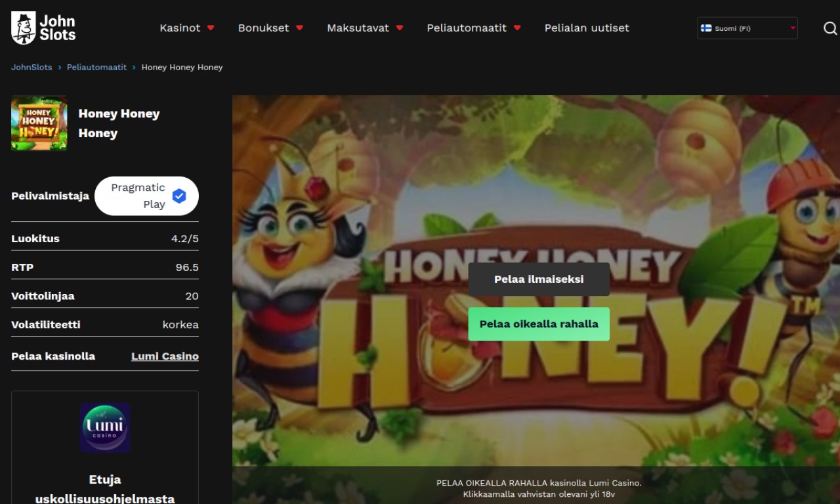Click the Honey Honey Honey game thumbnail
This screenshot has height=504, width=840.
39,123
